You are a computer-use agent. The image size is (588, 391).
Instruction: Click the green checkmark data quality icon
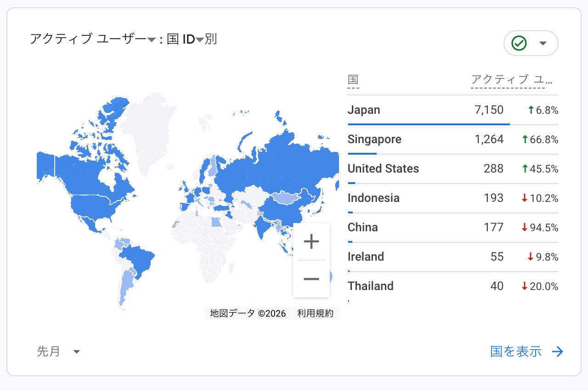[519, 43]
